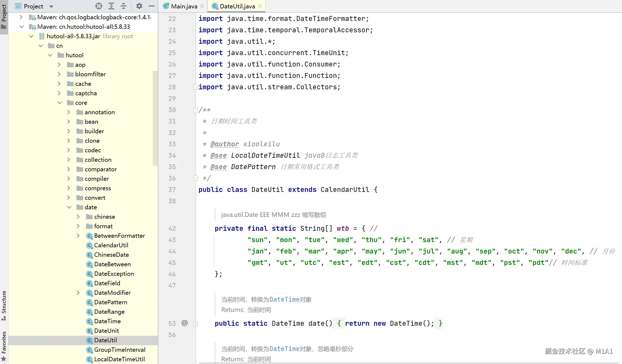
Task: Hide the Project tool window
Action: [151, 6]
